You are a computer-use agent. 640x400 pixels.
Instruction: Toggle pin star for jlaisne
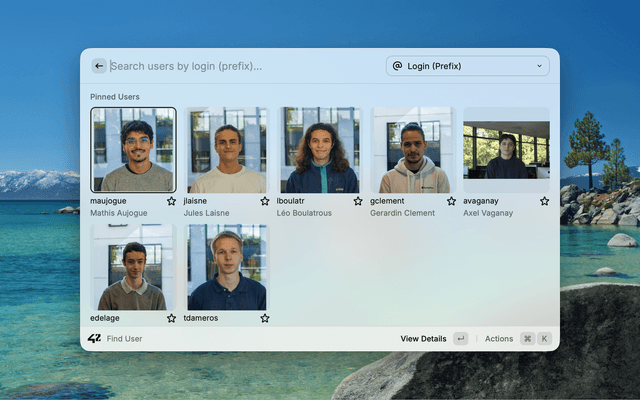point(265,201)
